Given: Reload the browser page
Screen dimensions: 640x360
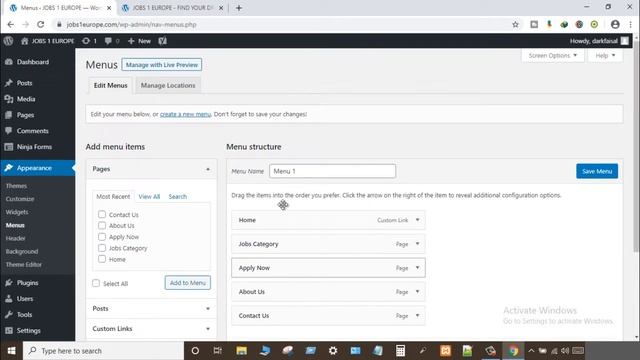Looking at the screenshot, I should [40, 24].
